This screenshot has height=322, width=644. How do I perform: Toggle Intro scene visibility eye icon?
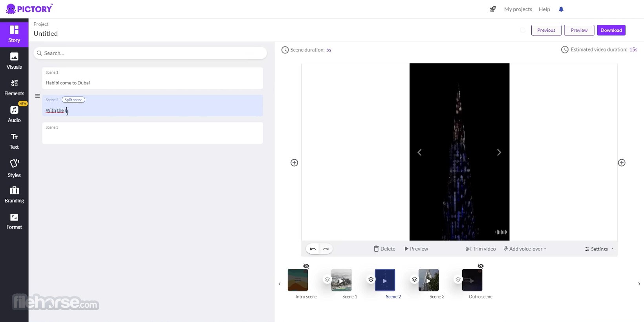(306, 266)
